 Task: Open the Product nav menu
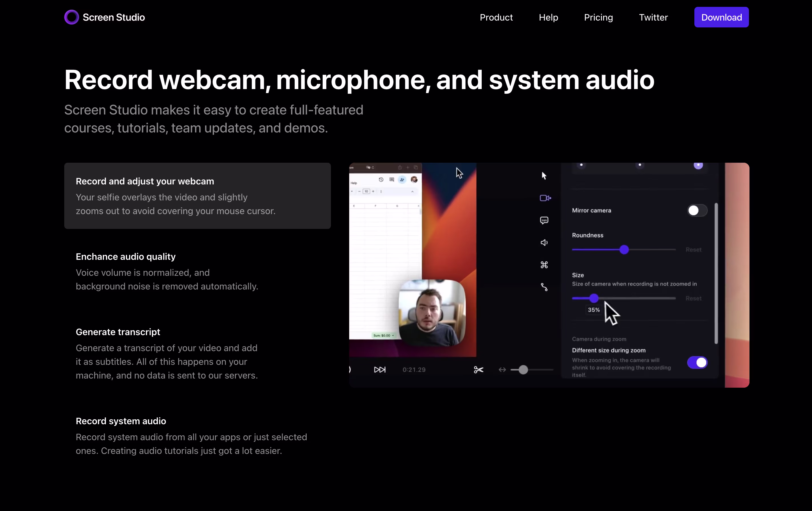coord(496,17)
